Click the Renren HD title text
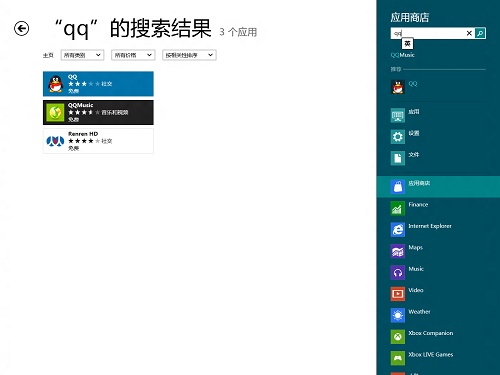Screen dimensions: 500x375 (83, 134)
